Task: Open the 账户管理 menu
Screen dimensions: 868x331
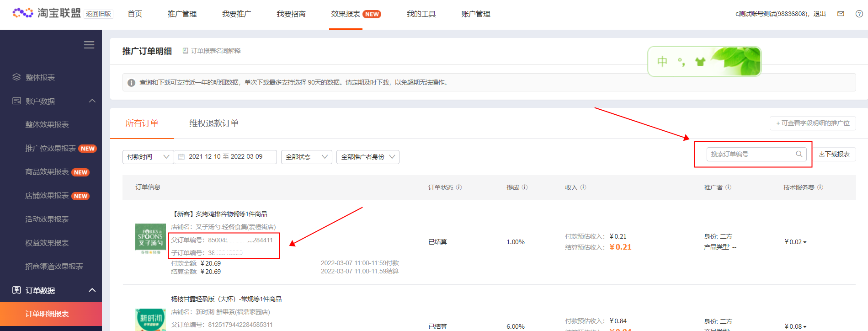Action: (x=475, y=14)
